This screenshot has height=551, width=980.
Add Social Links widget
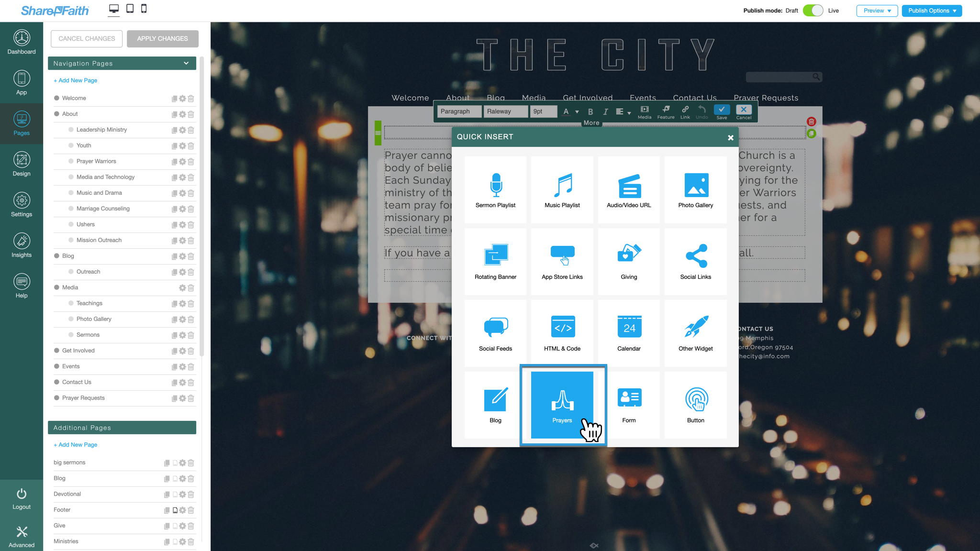695,262
